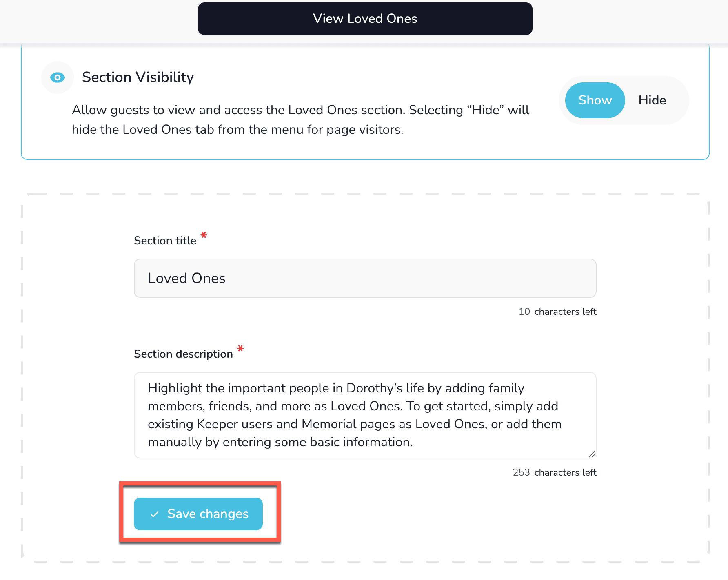Click the red asterisk beside Section description
Screen dimensions: 728x580
[x=241, y=349]
